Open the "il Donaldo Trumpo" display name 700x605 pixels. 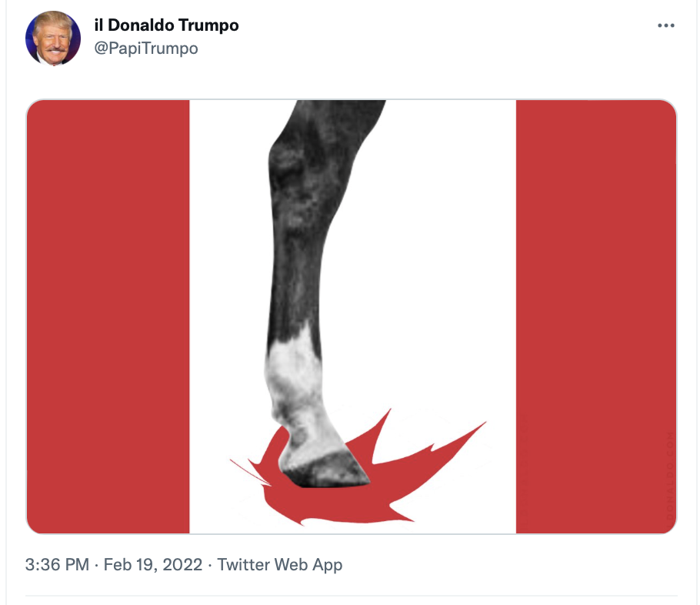[166, 25]
